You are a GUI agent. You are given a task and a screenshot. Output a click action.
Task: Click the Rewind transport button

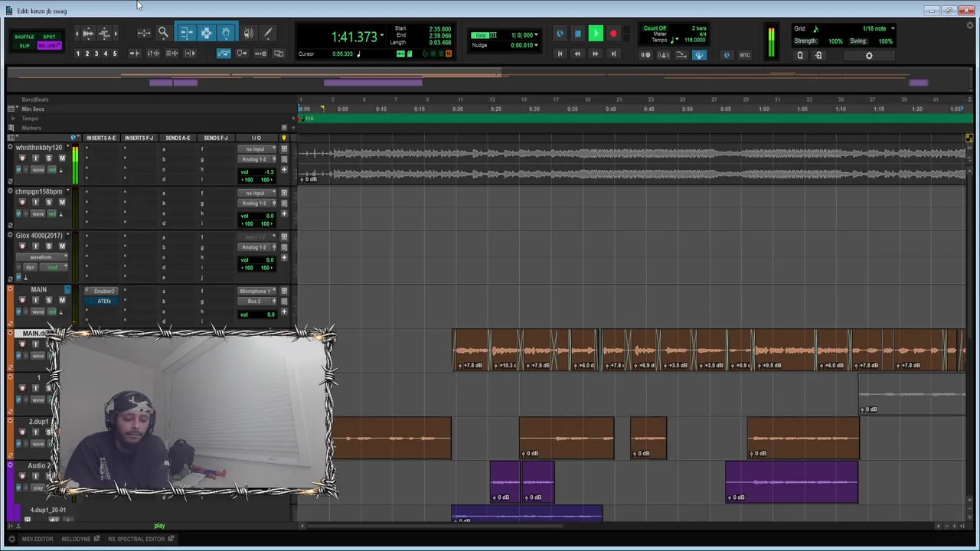click(577, 54)
